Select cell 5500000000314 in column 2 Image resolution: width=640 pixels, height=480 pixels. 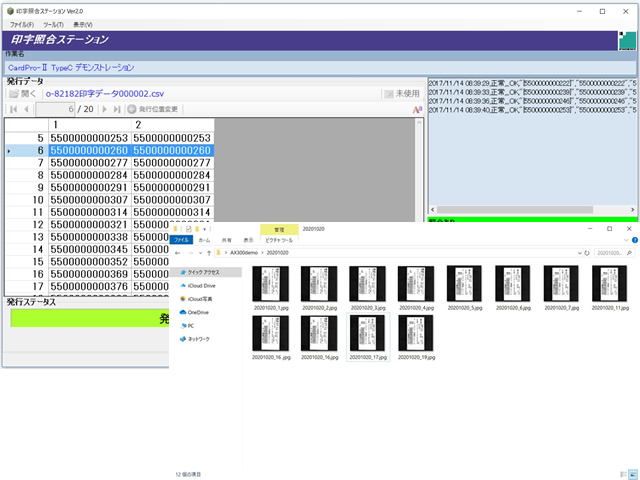172,212
